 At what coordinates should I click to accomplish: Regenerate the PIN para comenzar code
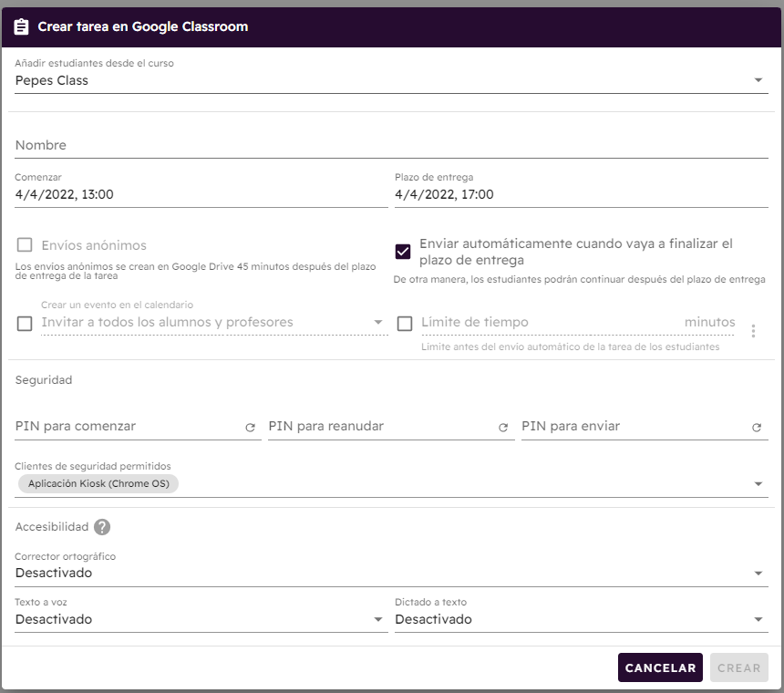point(250,427)
